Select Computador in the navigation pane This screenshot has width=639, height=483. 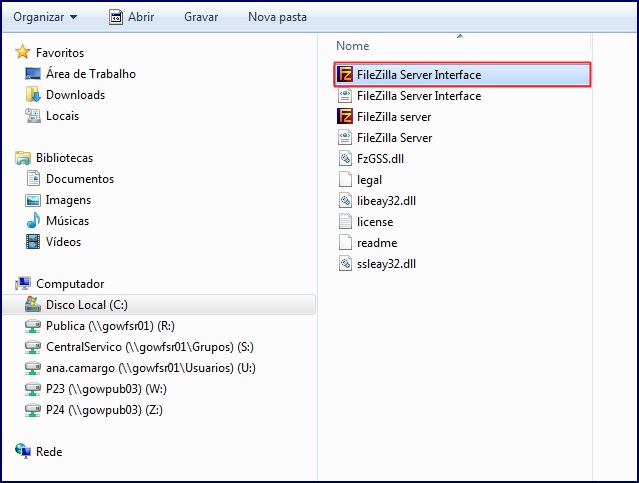(x=70, y=284)
